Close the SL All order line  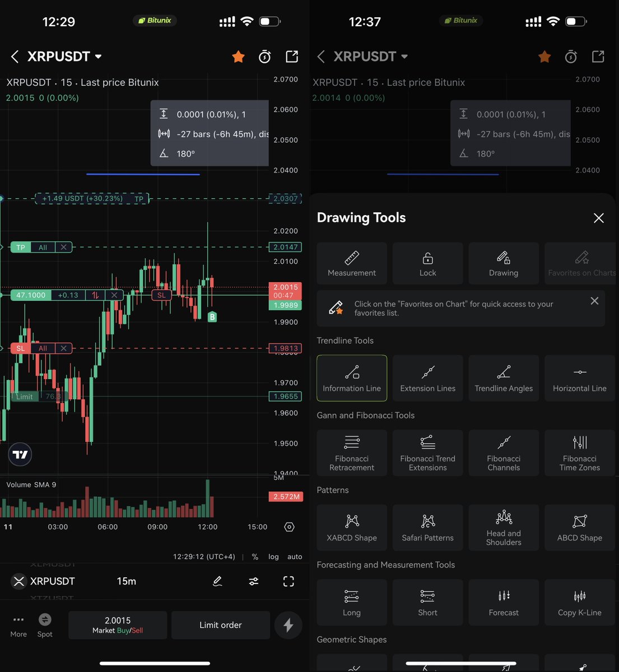(x=64, y=348)
